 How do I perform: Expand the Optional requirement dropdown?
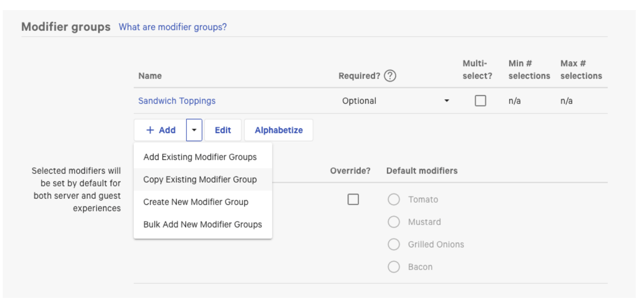point(395,101)
